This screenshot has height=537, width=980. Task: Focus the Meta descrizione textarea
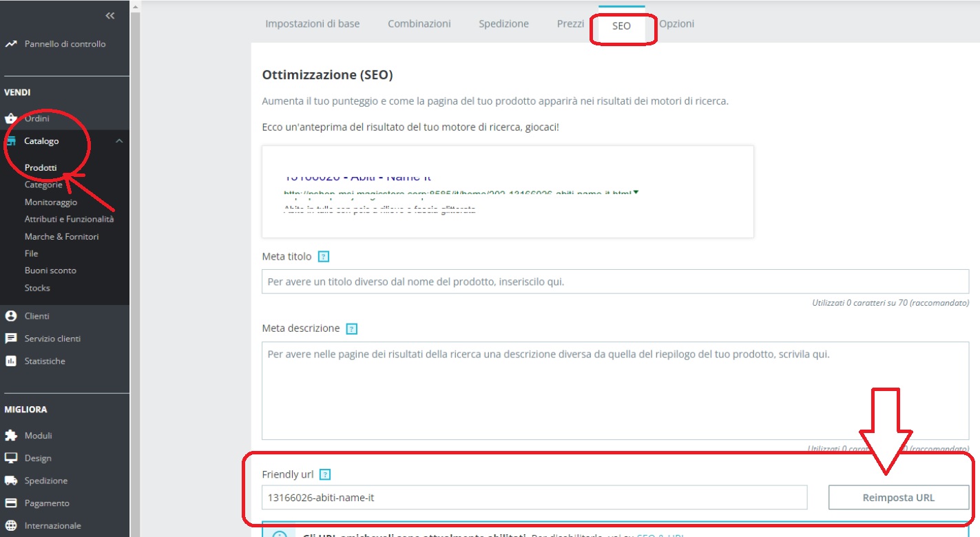pyautogui.click(x=616, y=391)
